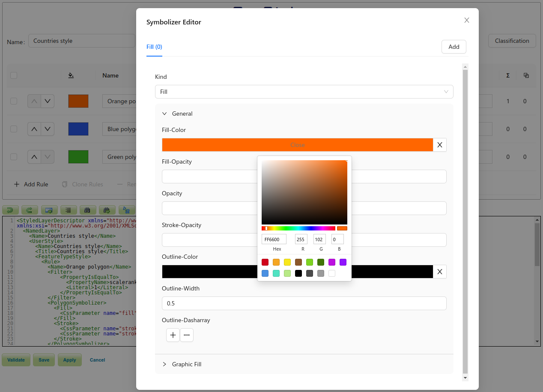Click the code editor scrollbar down arrow
This screenshot has height=392, width=543.
pos(537,341)
